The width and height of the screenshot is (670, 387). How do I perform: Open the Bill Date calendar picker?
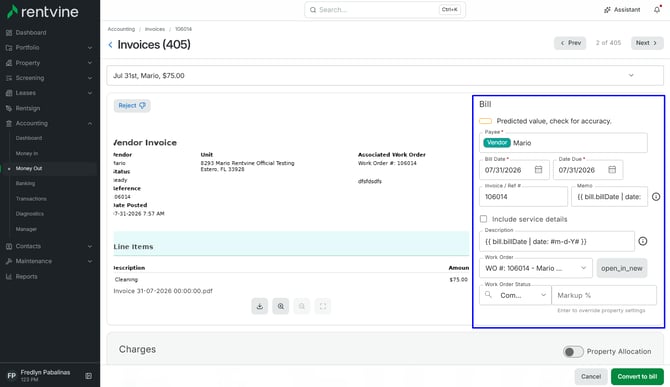tap(538, 170)
